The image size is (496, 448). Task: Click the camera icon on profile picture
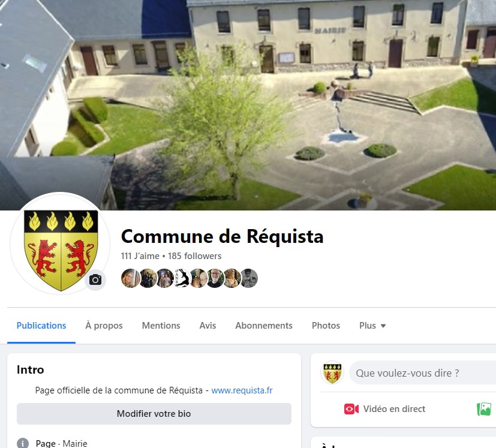[x=95, y=279]
